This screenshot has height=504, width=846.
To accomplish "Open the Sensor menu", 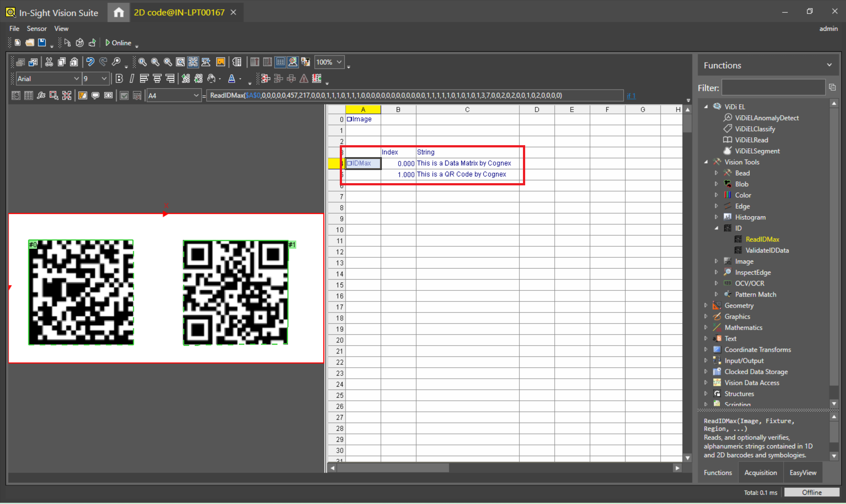I will pos(37,28).
